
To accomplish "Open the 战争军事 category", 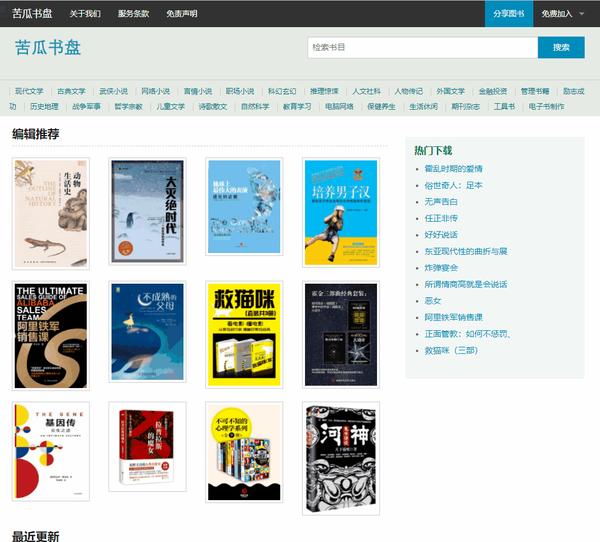I will pos(86,106).
